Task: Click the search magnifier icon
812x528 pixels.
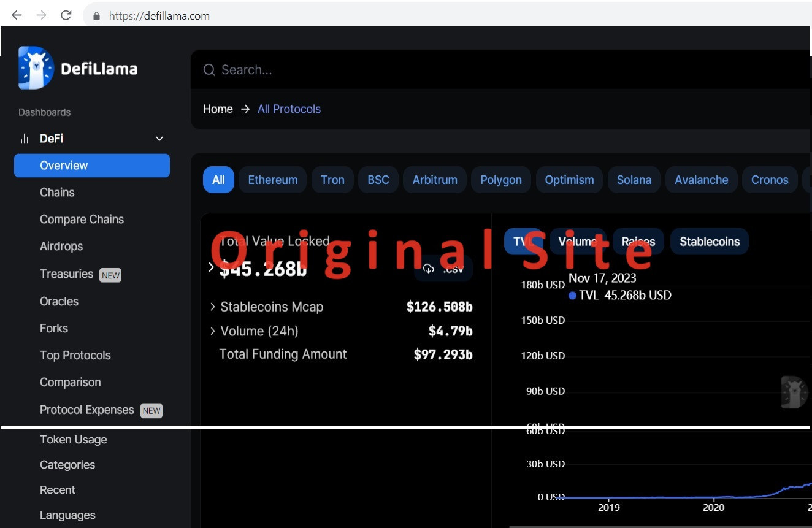Action: pyautogui.click(x=209, y=70)
